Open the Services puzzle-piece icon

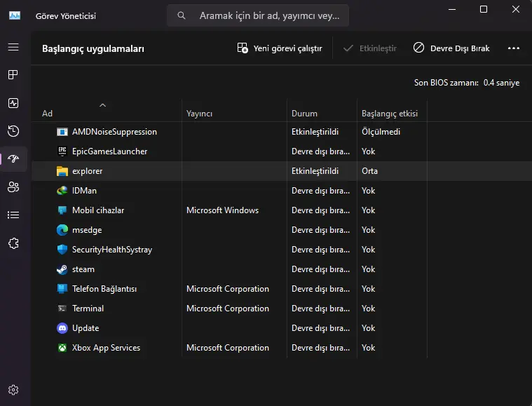click(13, 243)
